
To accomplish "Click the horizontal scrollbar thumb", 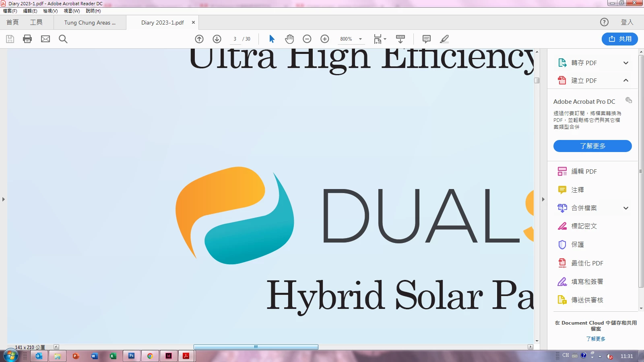I will (256, 347).
